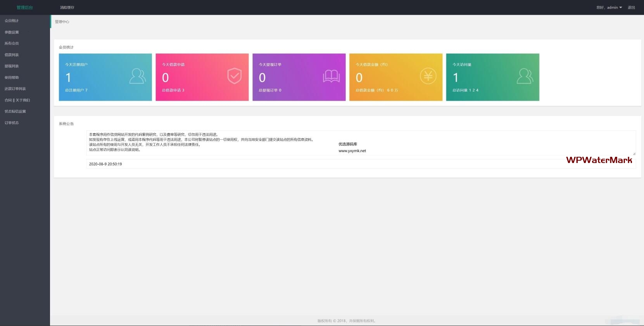Click the 管理后台 logo title
The width and height of the screenshot is (644, 326).
(x=25, y=7)
